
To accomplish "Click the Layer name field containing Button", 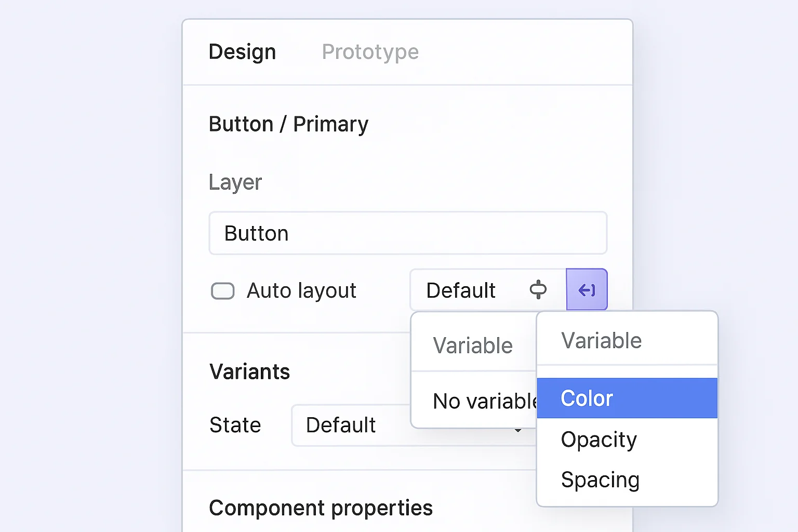I will point(408,233).
